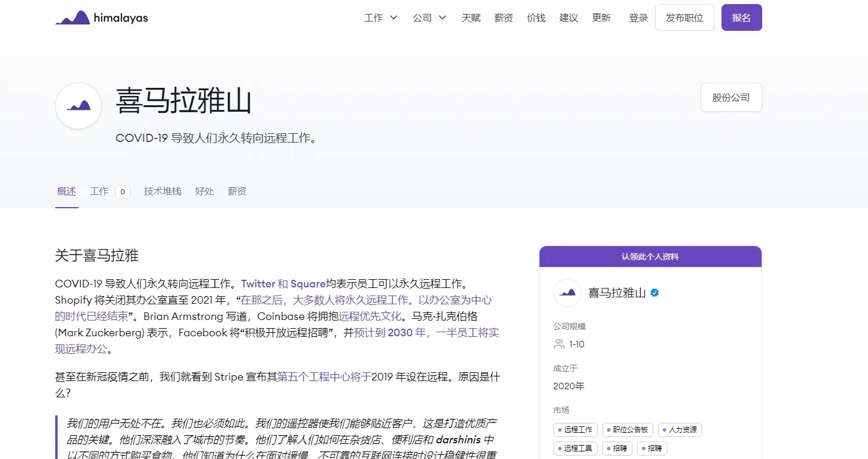This screenshot has height=459, width=868.
Task: Open the 薪资 item in the top navigation
Action: [503, 18]
